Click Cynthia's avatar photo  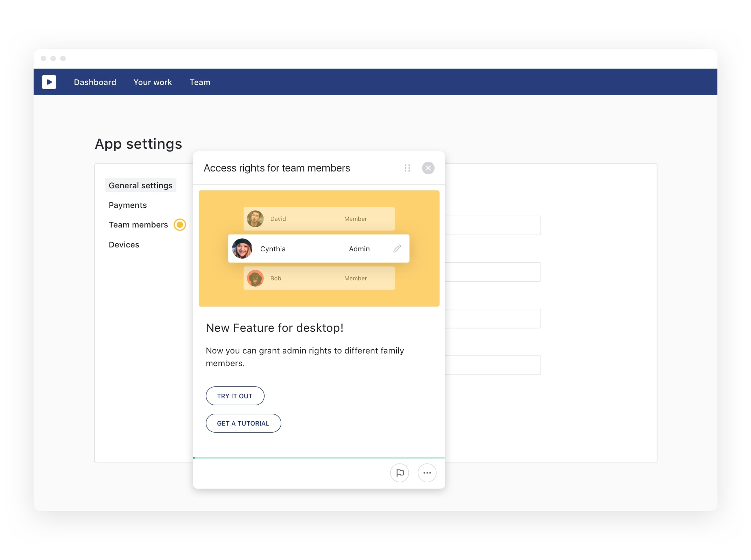pos(242,248)
